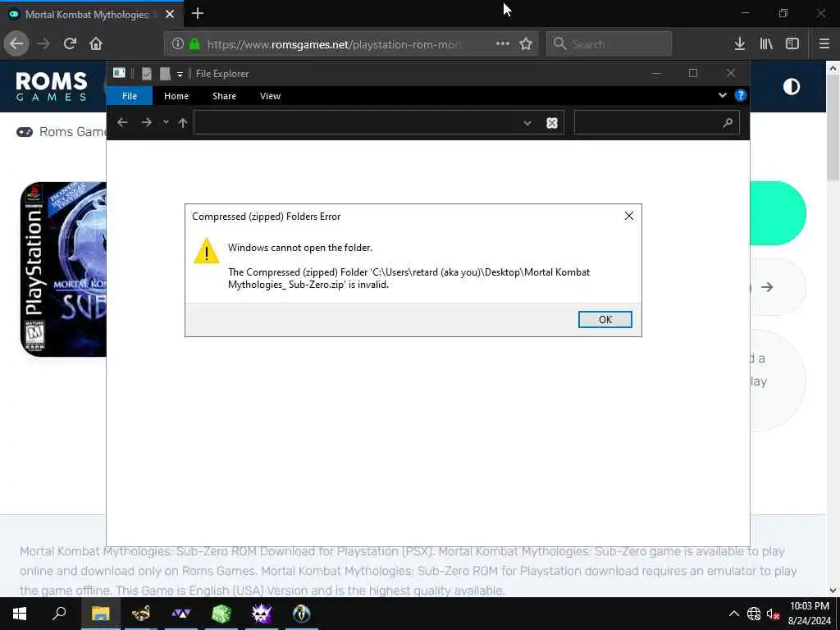
Task: Click OK in the zipped folders error dialog
Action: 605,319
